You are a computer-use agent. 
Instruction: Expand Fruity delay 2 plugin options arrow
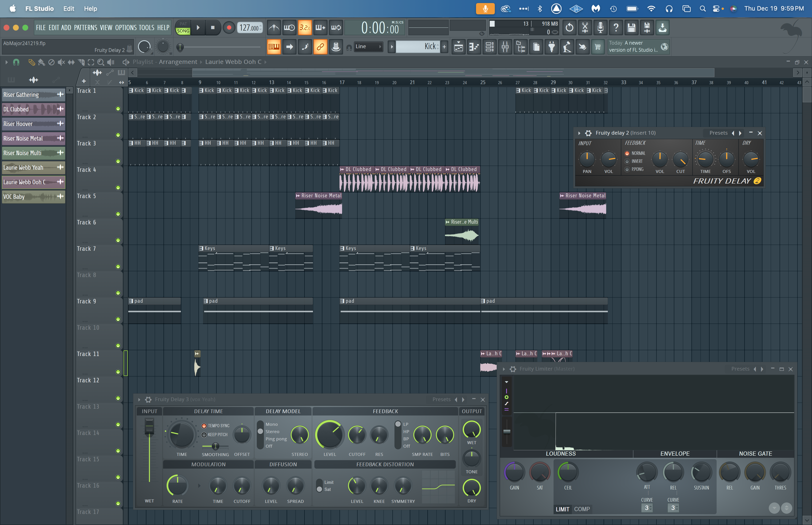579,133
